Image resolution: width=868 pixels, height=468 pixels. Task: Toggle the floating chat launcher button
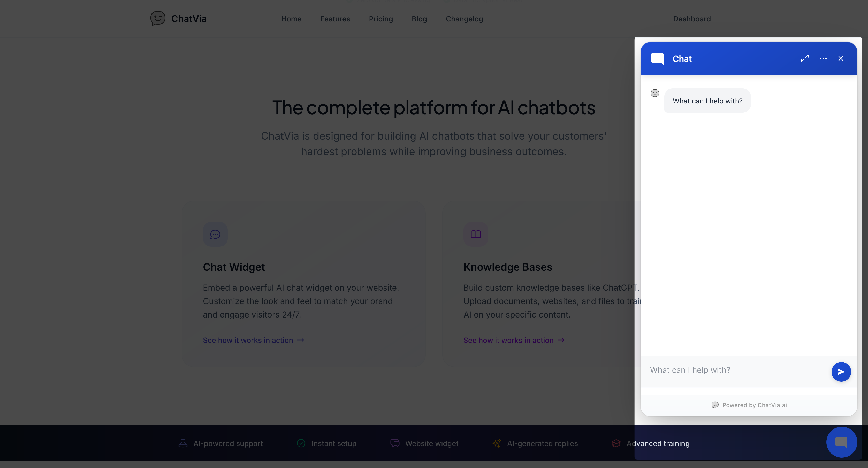[841, 442]
